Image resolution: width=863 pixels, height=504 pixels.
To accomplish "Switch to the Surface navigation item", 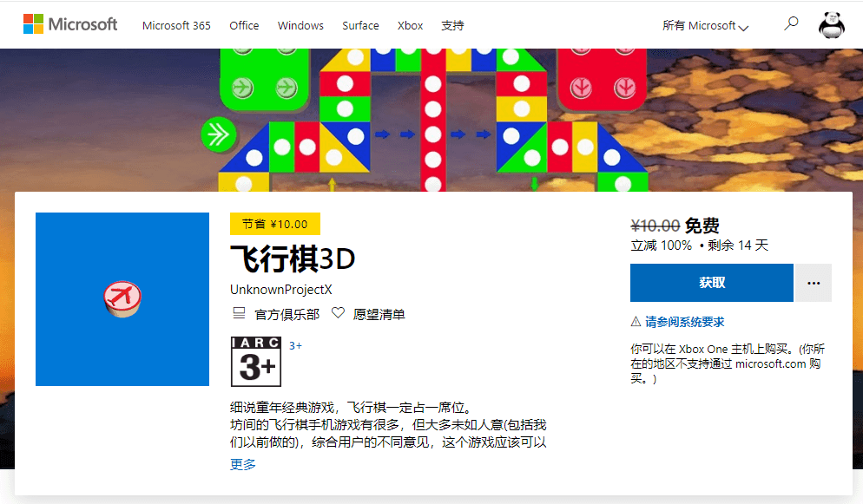I will point(360,26).
